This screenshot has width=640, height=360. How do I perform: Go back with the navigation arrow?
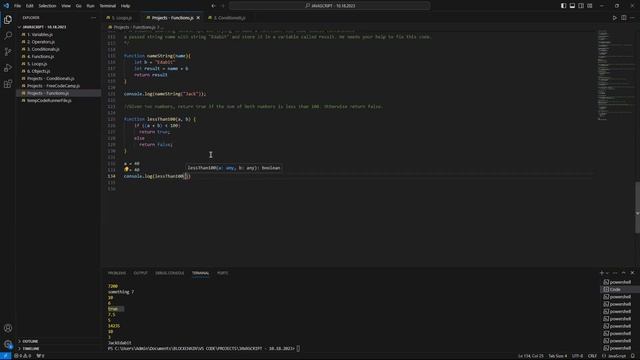click(x=213, y=6)
